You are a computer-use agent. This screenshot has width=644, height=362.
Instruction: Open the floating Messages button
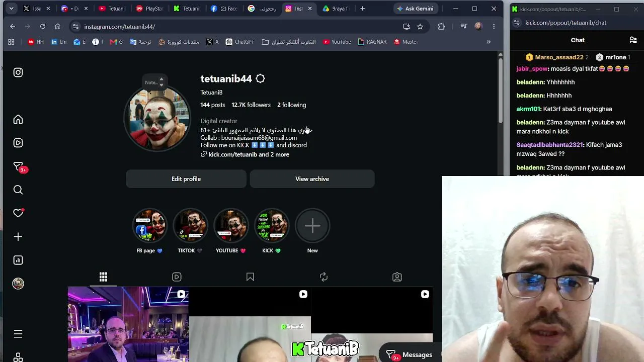[x=410, y=354]
